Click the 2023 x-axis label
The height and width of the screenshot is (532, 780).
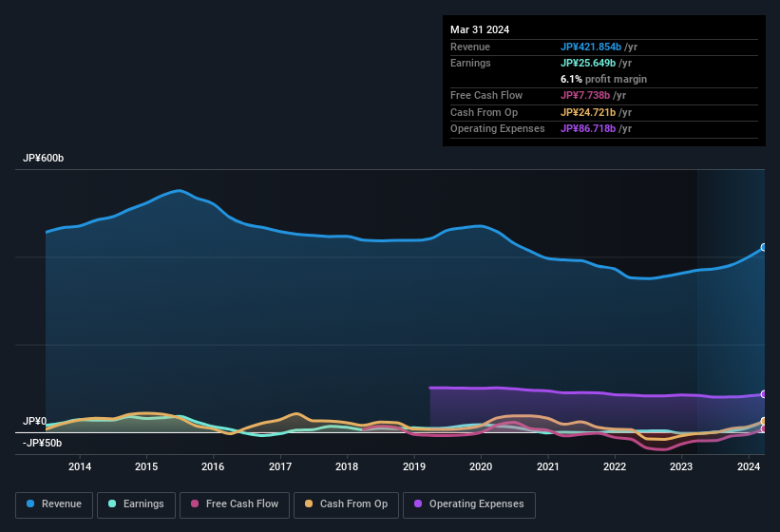click(681, 466)
